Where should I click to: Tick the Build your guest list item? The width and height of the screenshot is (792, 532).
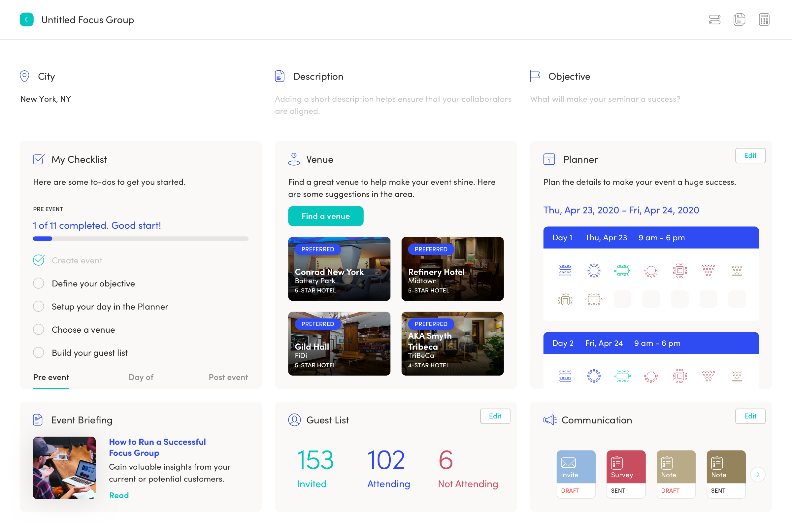click(39, 352)
